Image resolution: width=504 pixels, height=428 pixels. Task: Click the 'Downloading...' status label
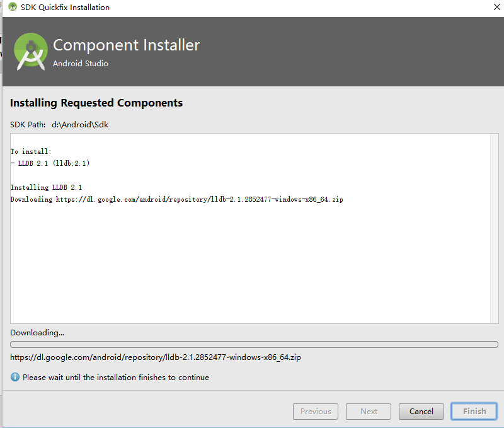pos(37,332)
